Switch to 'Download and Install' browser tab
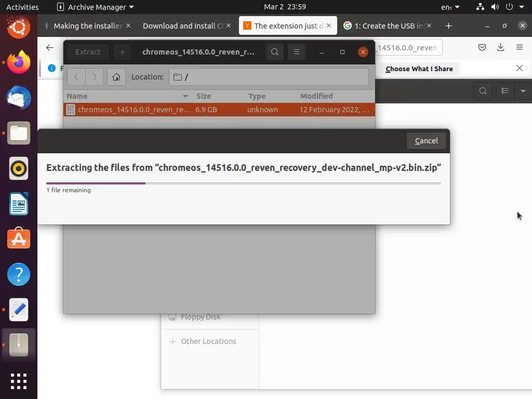 click(x=182, y=26)
